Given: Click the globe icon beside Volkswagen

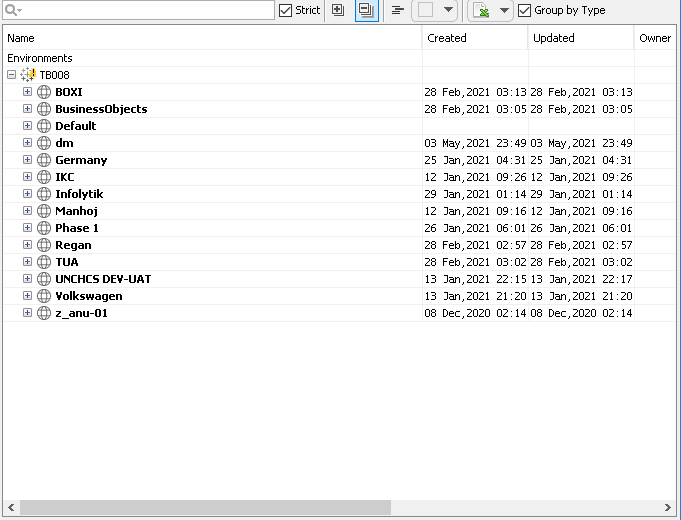Looking at the screenshot, I should point(44,296).
